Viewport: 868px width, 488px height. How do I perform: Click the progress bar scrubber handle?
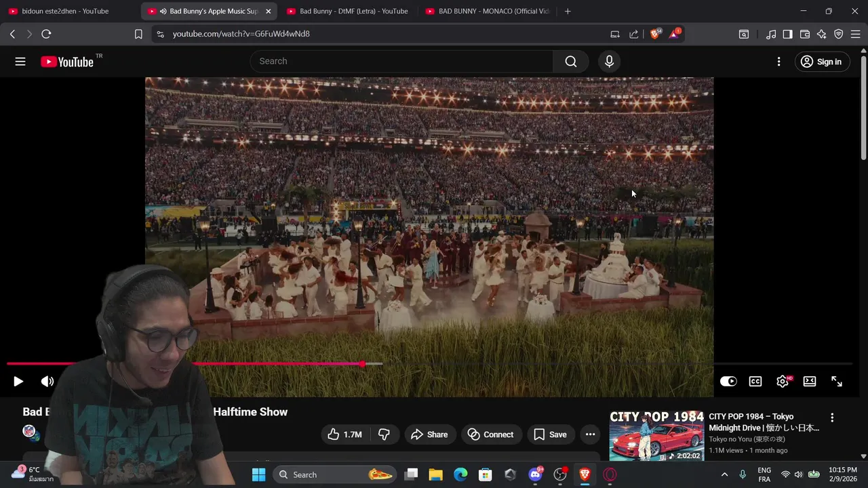coord(363,364)
